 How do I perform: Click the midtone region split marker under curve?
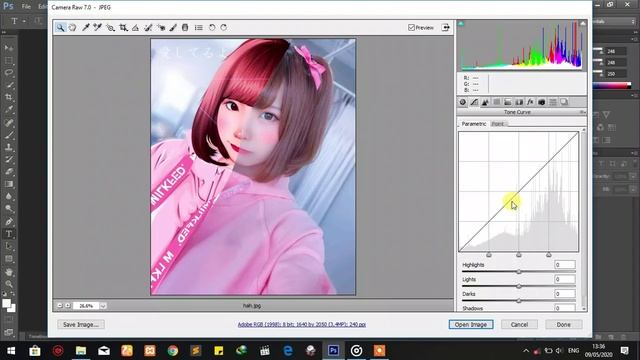click(519, 255)
